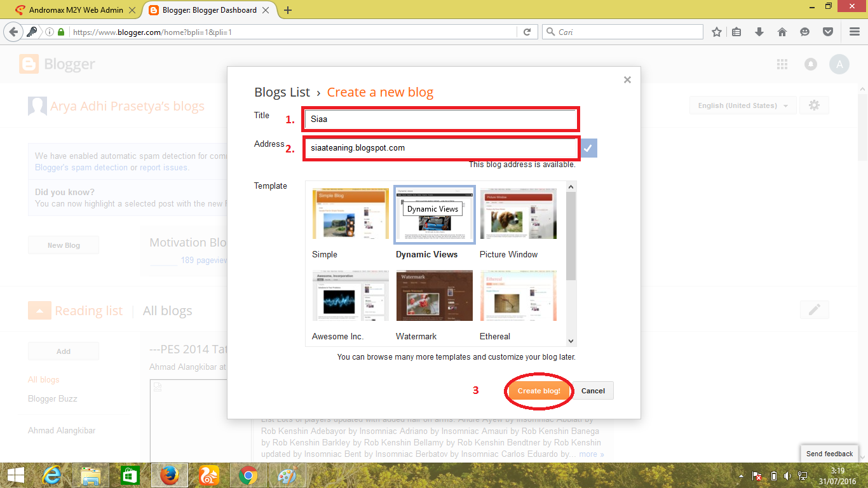Expand the post snippet via more link
Viewport: 868px width, 488px height.
click(x=591, y=454)
